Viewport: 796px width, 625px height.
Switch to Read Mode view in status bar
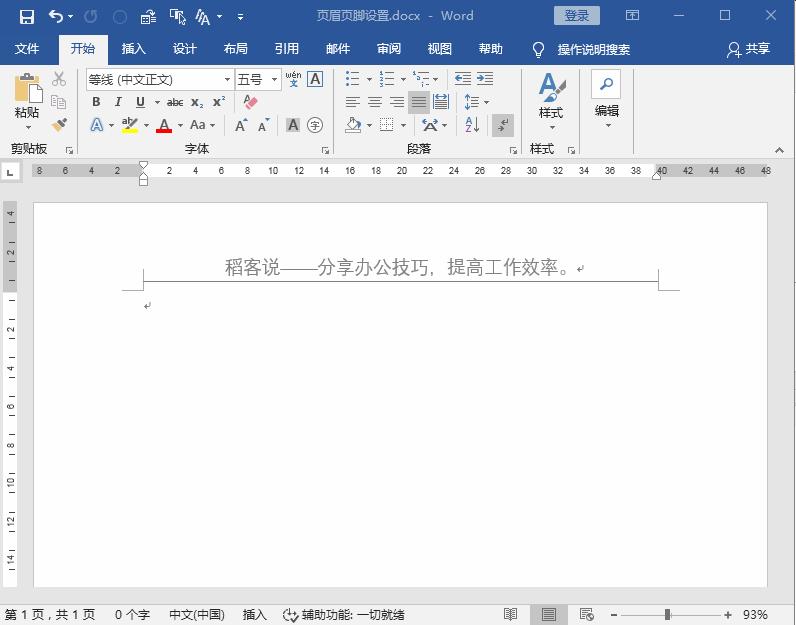point(510,614)
